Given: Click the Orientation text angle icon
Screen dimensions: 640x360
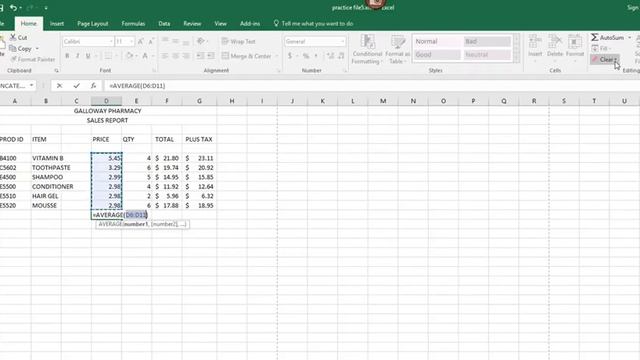Looking at the screenshot, I should point(200,41).
